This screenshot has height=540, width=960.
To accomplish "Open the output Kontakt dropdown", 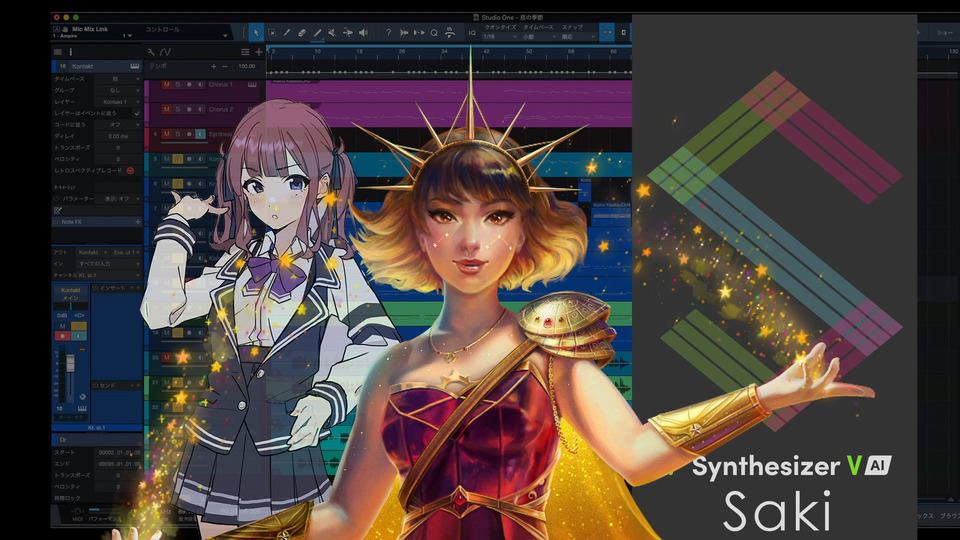I will pos(93,252).
